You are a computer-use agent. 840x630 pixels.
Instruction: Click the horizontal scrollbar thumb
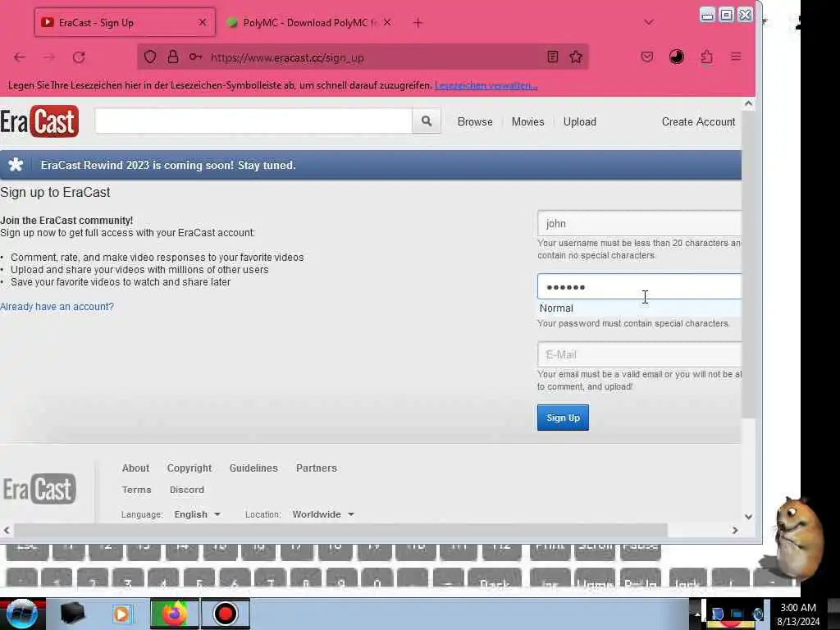[x=340, y=530]
